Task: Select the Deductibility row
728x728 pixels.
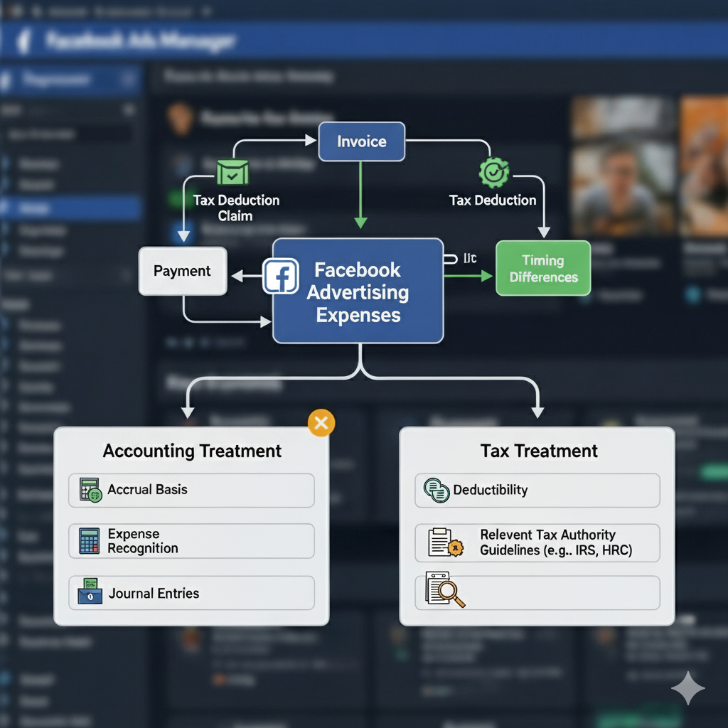Action: (x=537, y=491)
